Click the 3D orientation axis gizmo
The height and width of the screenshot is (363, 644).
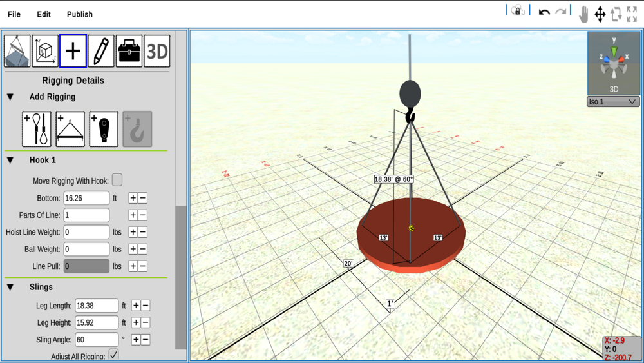click(x=614, y=63)
